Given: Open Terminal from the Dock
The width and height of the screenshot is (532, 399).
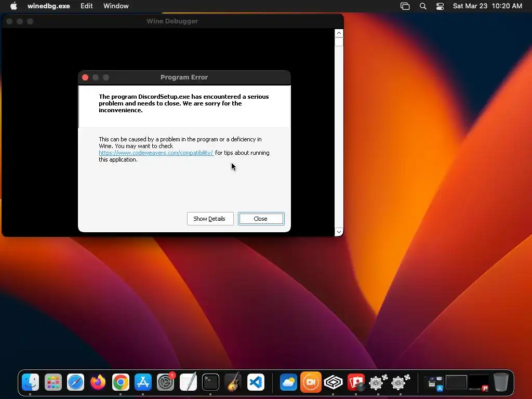Looking at the screenshot, I should (210, 382).
